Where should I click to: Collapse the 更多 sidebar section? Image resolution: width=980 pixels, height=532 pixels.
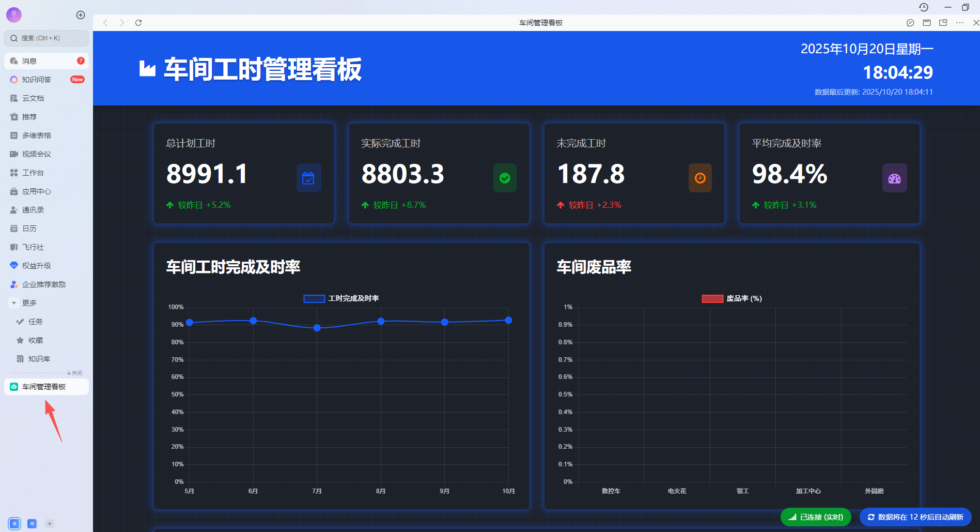14,303
